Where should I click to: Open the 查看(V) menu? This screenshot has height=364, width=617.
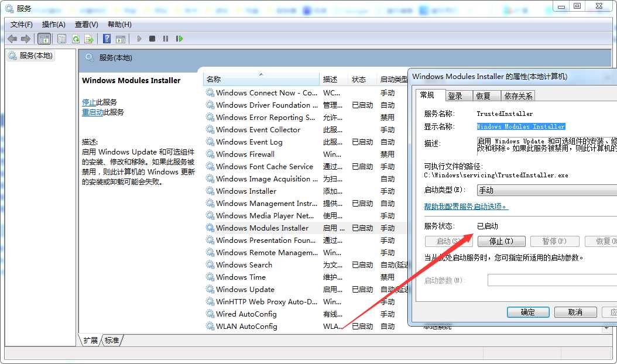pos(86,25)
